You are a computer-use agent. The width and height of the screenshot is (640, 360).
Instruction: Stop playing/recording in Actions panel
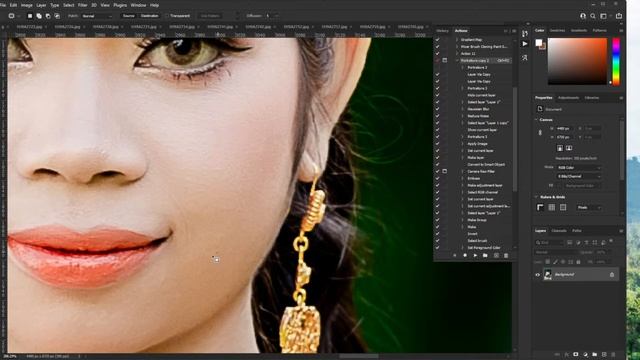tap(455, 256)
